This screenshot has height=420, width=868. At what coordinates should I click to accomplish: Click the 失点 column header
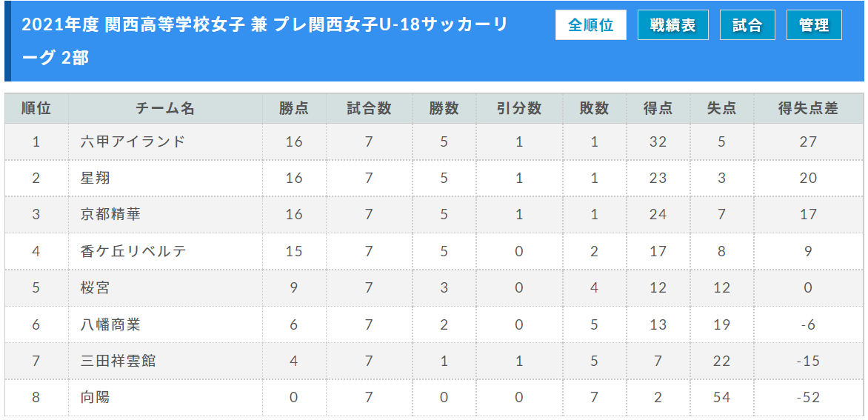[722, 108]
